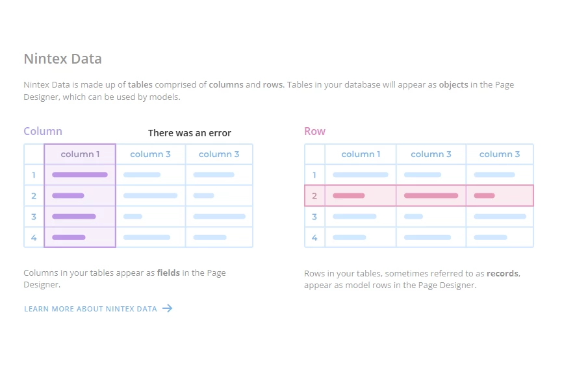Click the column 1 header in the Row table
Image resolution: width=588 pixels, height=377 pixels.
click(x=361, y=154)
